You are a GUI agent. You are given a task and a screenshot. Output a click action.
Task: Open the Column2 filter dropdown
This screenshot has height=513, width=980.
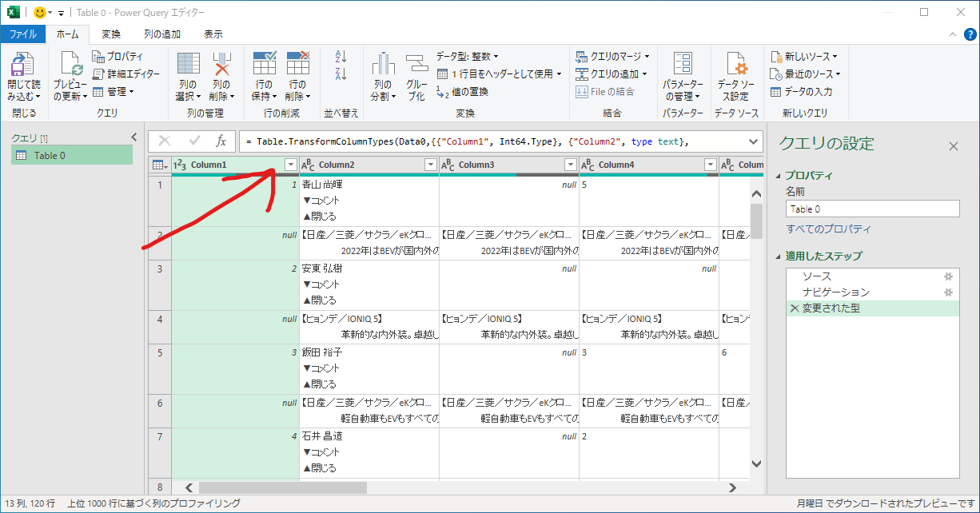[431, 165]
